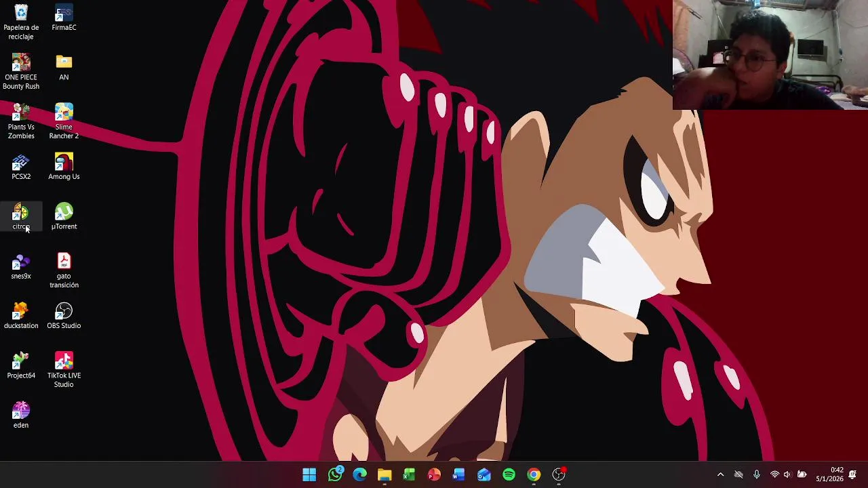Image resolution: width=868 pixels, height=488 pixels.
Task: Launch Microsoft Edge from taskbar
Action: [359, 474]
